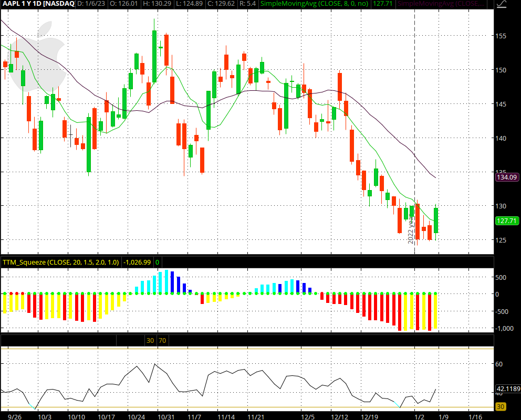Screen dimensions: 521x420
Task: Click the 70 overbought level label
Action: [162, 341]
